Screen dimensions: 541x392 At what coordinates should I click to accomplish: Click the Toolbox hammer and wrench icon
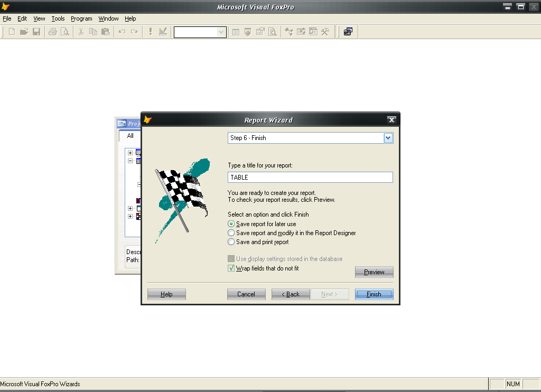click(325, 32)
